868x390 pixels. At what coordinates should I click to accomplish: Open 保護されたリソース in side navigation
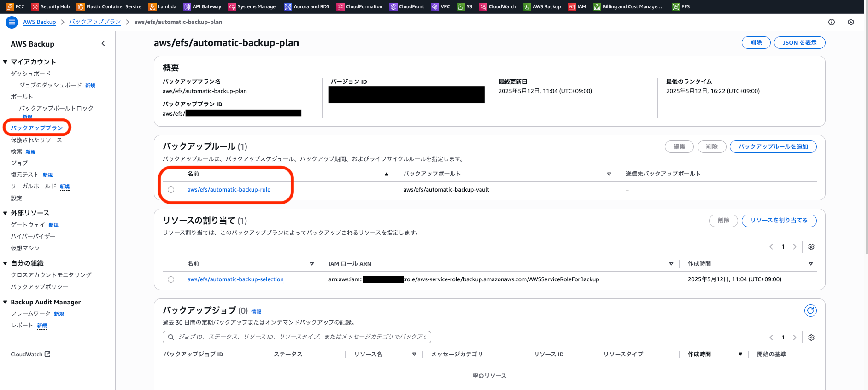36,140
